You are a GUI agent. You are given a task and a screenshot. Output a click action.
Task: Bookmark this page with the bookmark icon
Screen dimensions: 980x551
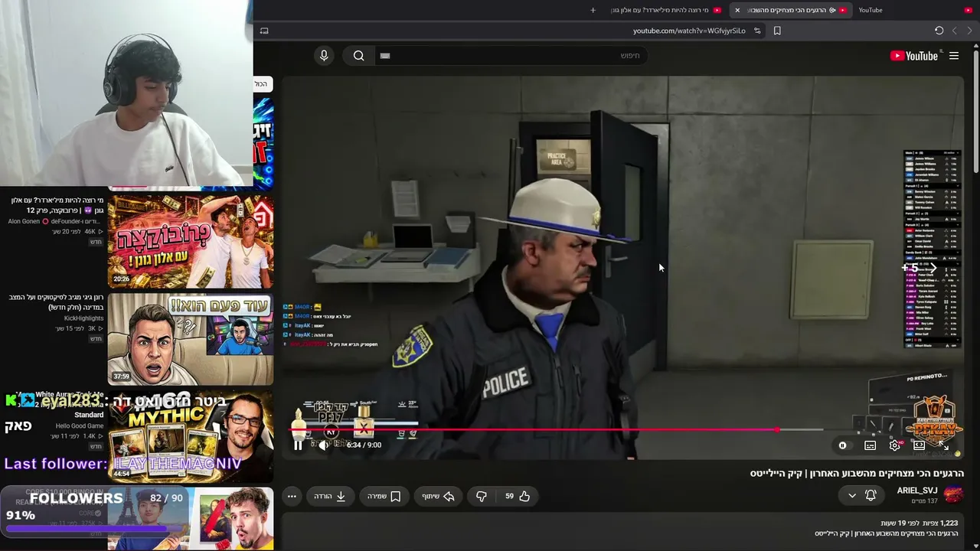(777, 31)
